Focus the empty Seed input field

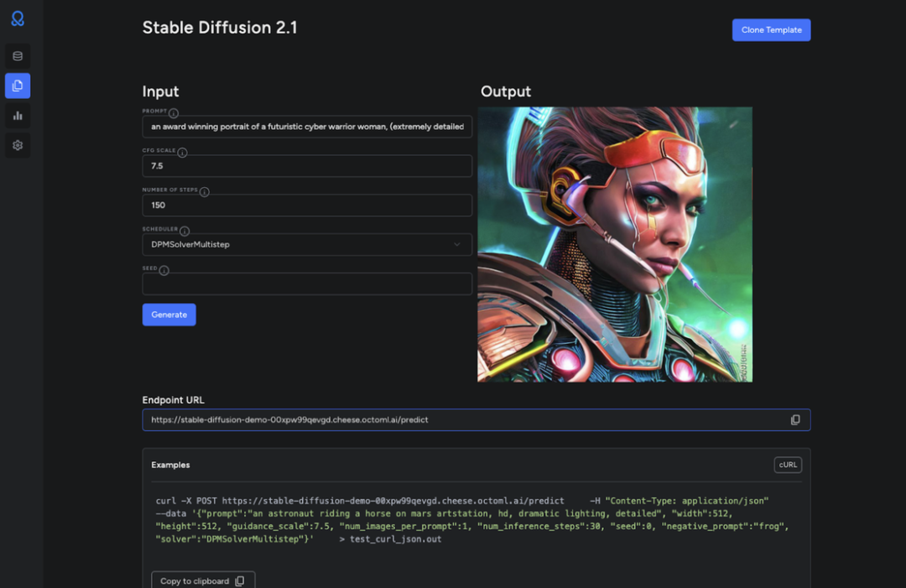click(307, 284)
